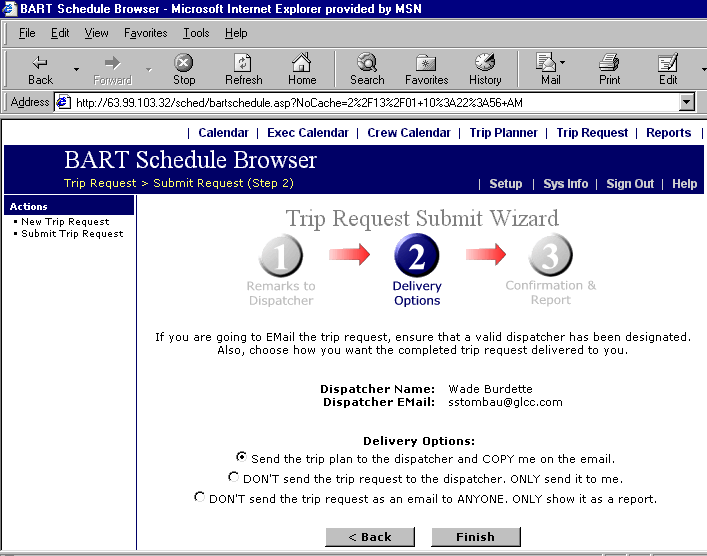The width and height of the screenshot is (707, 556).
Task: Open the Setup link
Action: point(505,184)
